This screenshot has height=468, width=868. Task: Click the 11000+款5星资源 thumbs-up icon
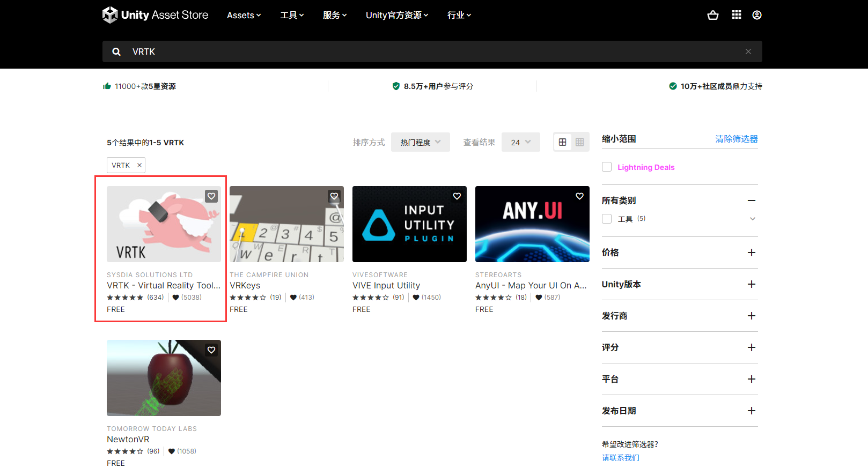click(x=107, y=86)
